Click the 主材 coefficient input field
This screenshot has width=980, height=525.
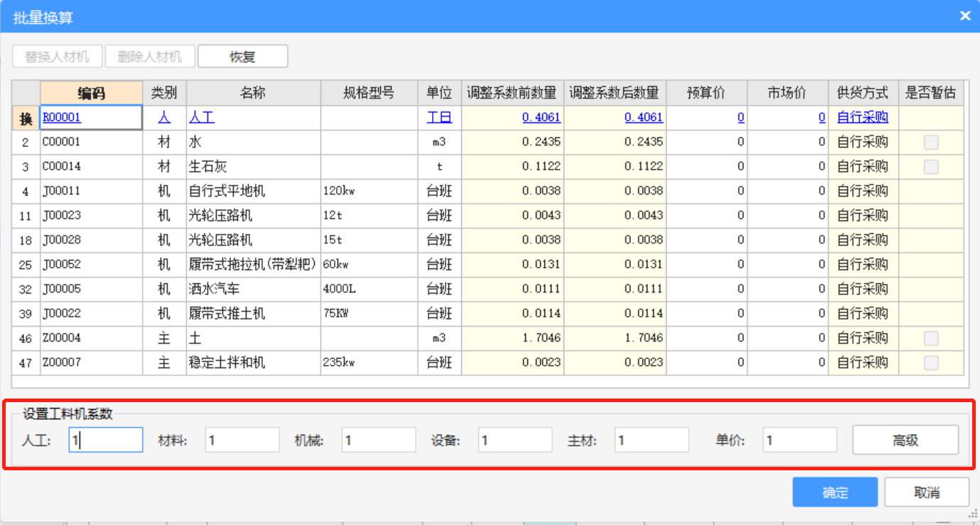tap(651, 440)
